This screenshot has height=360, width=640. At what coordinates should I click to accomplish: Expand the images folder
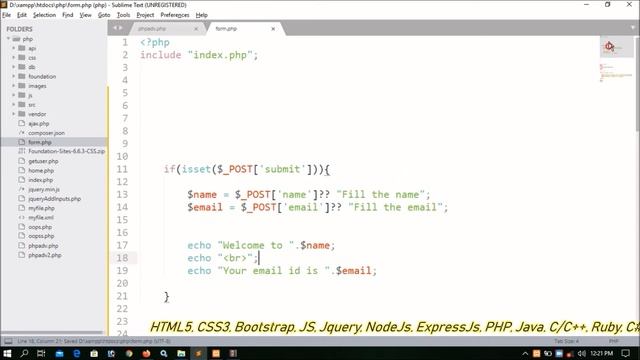13,86
